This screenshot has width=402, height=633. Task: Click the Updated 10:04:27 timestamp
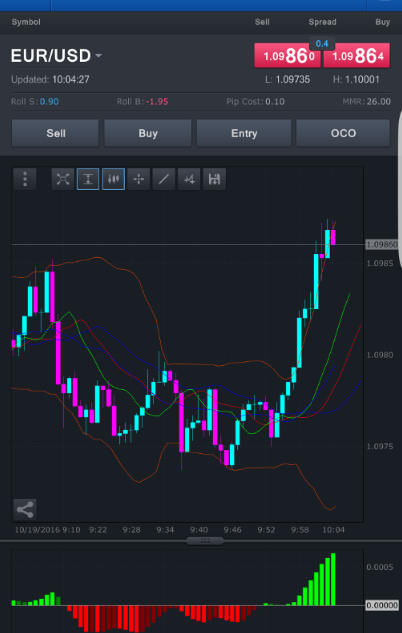[50, 80]
